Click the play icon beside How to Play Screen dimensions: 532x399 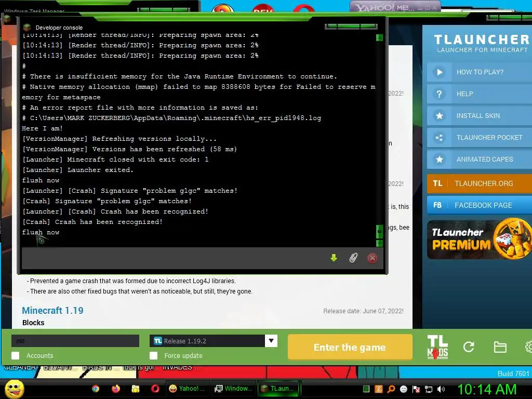[x=440, y=72]
